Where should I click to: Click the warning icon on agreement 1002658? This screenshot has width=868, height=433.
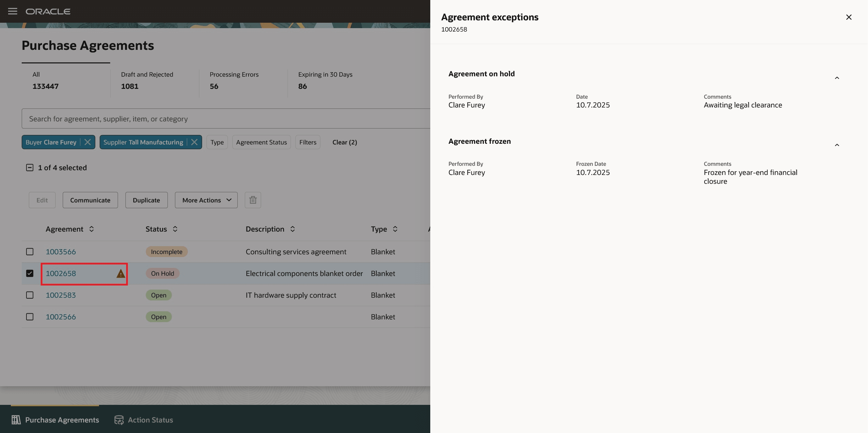pyautogui.click(x=121, y=273)
